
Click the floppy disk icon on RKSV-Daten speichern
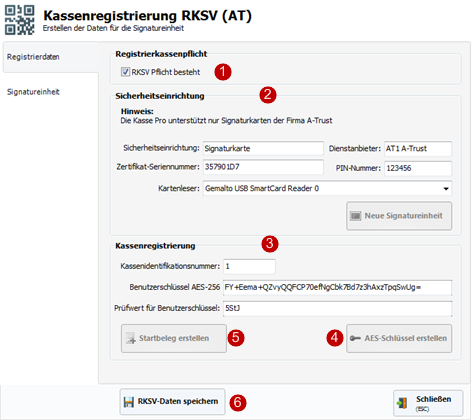128,402
